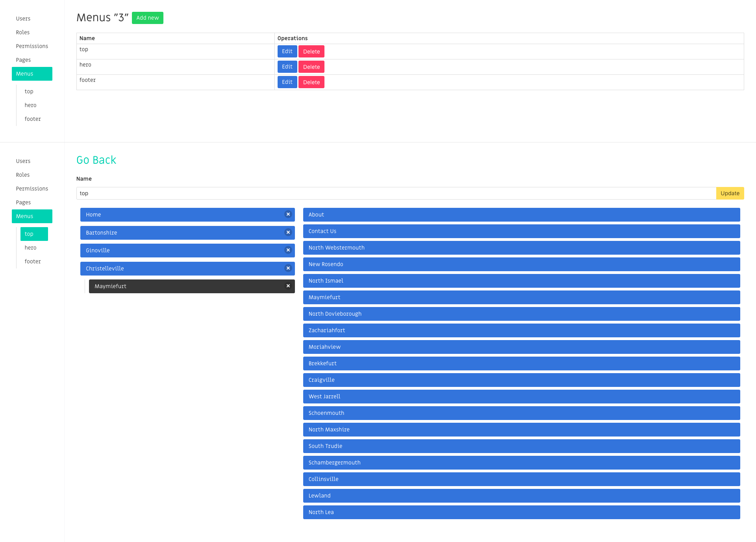
Task: Remove Bartonshire item via its x icon
Action: pos(288,233)
